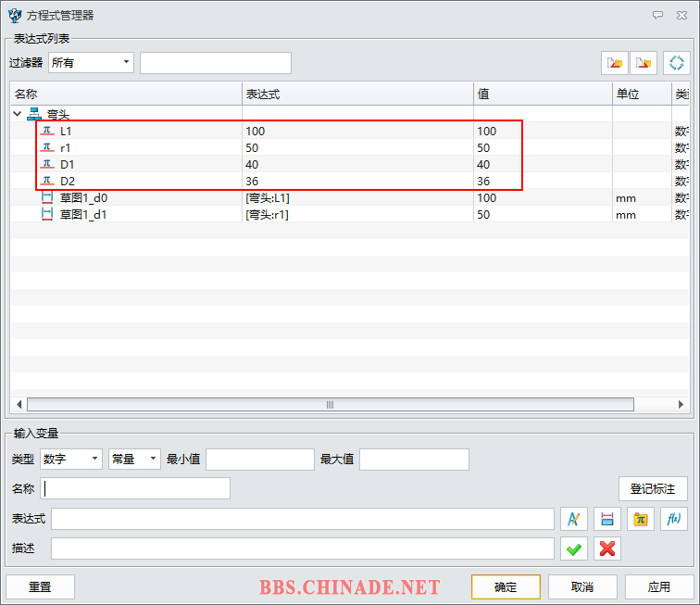Select the D2 variable name

[68, 181]
